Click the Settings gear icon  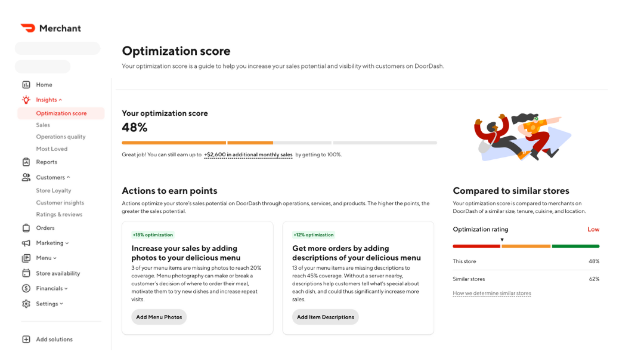[26, 303]
